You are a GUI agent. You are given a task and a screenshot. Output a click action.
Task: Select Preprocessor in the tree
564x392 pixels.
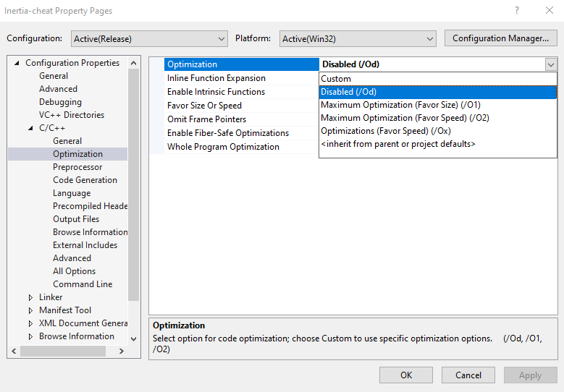pyautogui.click(x=77, y=167)
